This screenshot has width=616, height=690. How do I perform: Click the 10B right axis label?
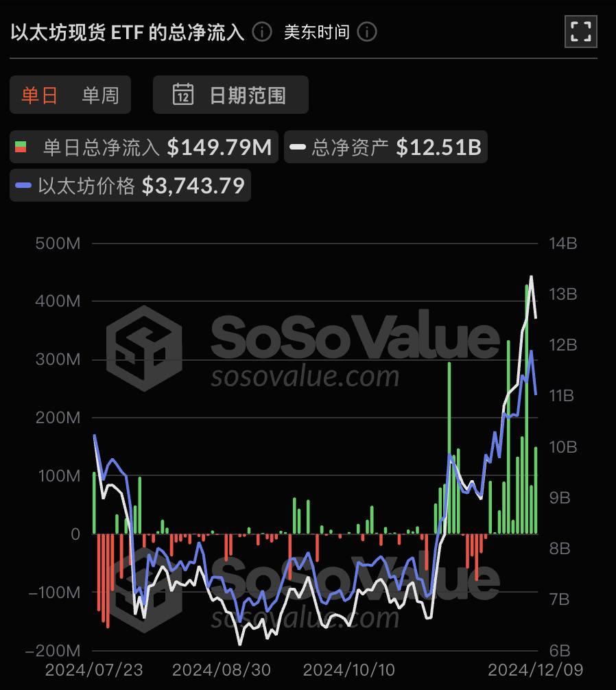562,447
